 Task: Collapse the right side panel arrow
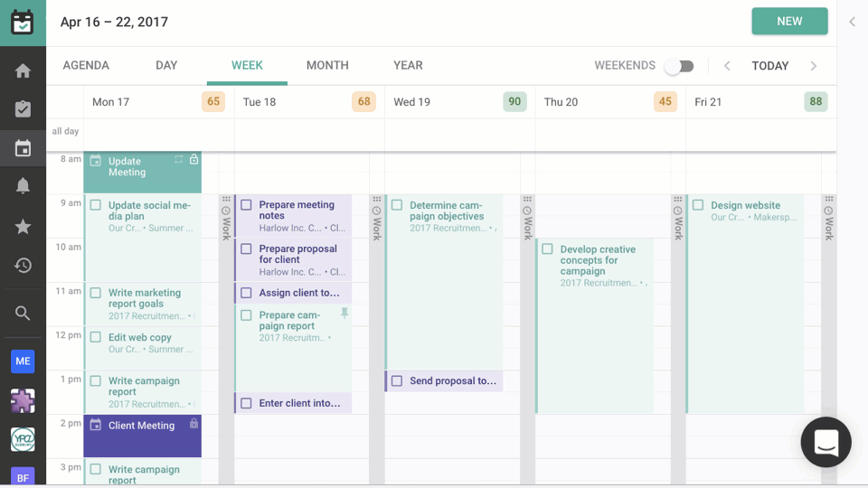pos(852,22)
